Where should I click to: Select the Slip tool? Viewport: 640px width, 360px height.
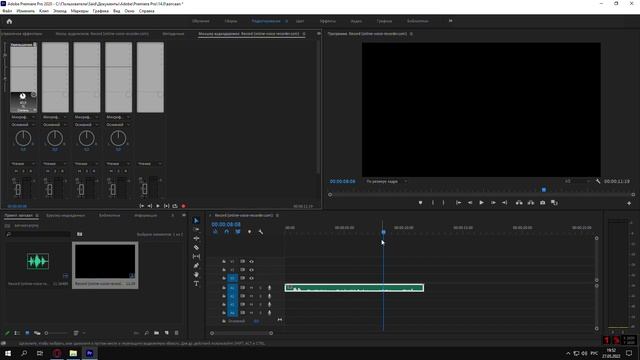point(196,256)
